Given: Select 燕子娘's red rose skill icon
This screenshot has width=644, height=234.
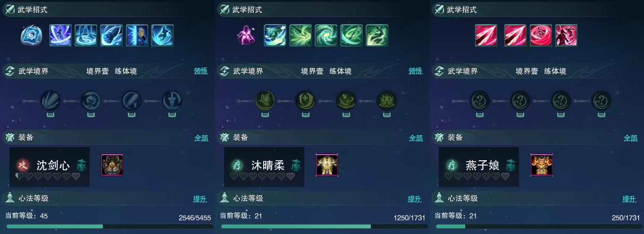Looking at the screenshot, I should pos(541,35).
